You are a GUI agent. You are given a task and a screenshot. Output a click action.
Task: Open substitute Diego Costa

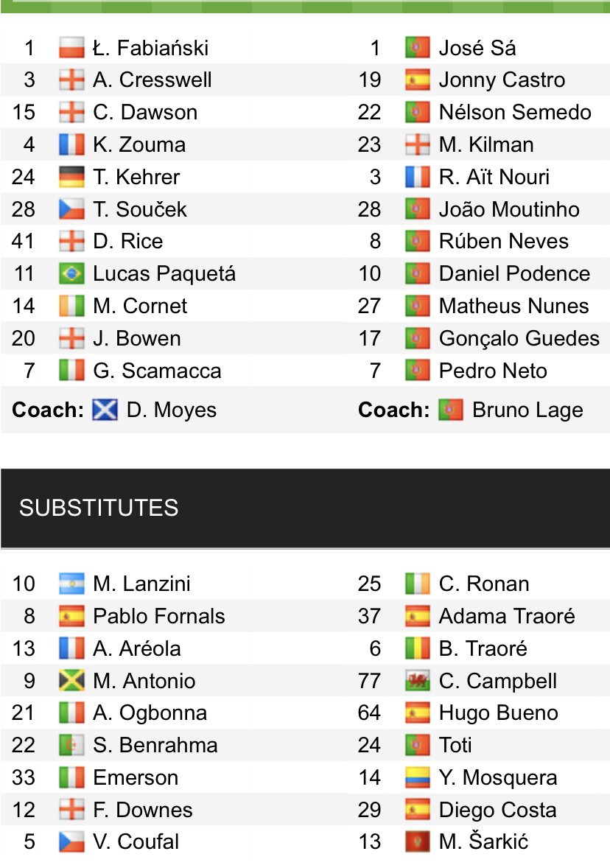(x=497, y=810)
